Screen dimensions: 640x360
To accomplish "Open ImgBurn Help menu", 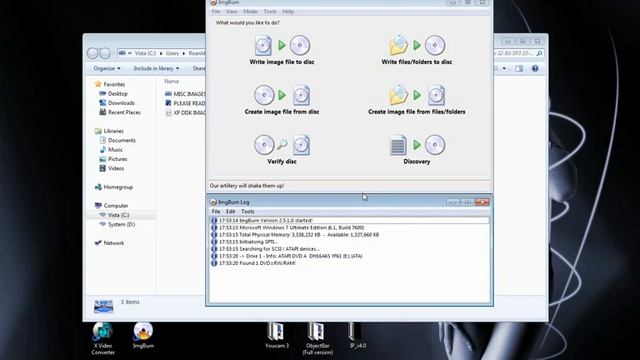I will pos(288,11).
